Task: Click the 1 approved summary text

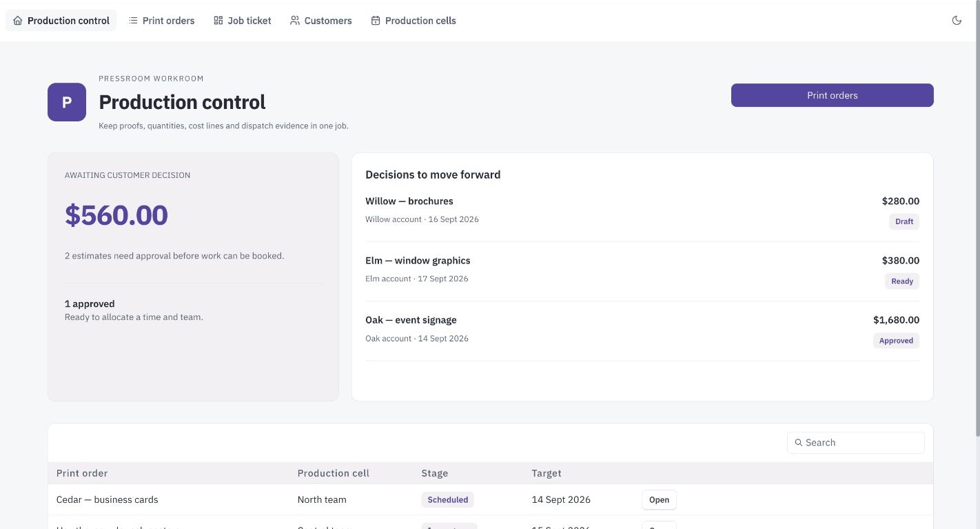Action: [90, 303]
